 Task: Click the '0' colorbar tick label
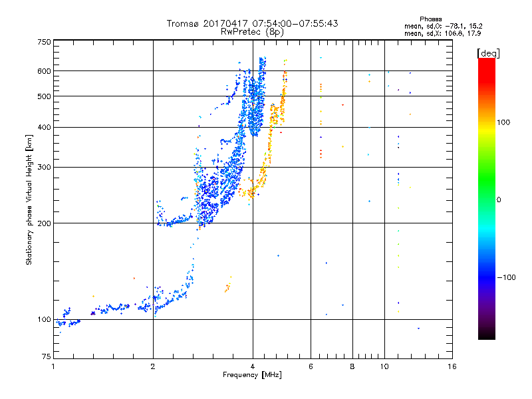(x=499, y=200)
